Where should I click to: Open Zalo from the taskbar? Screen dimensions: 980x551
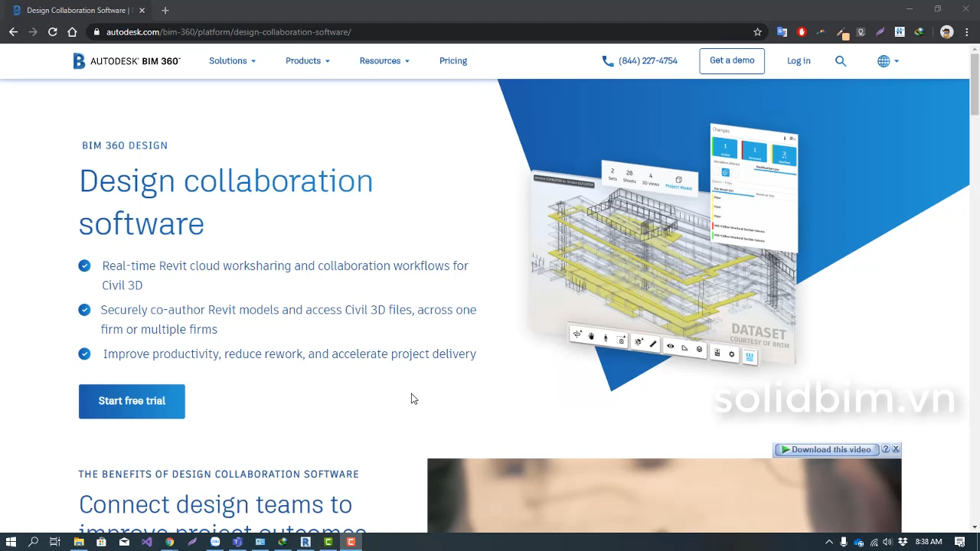tap(215, 542)
